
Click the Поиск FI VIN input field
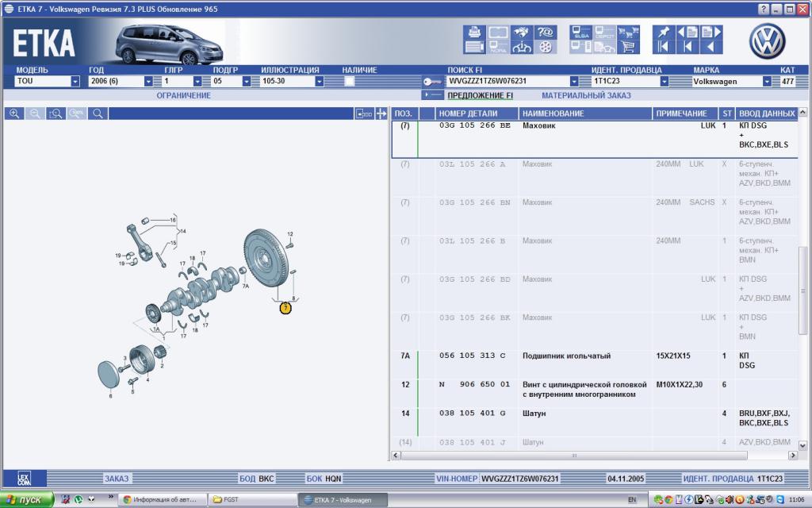tap(507, 82)
